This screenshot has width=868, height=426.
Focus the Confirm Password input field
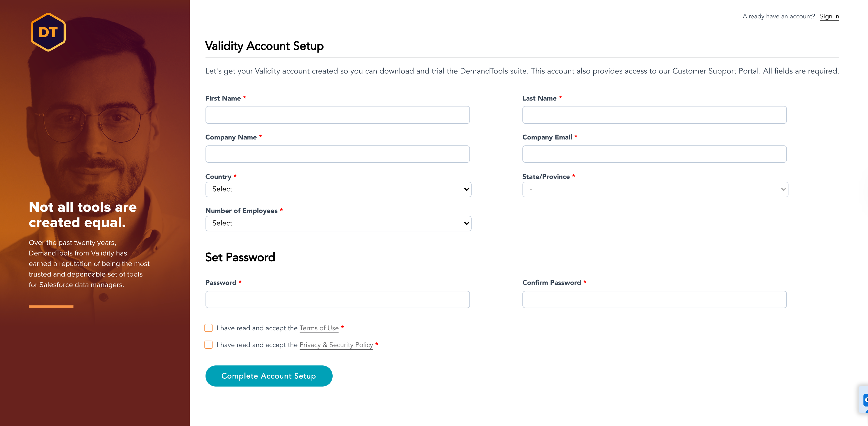point(654,299)
